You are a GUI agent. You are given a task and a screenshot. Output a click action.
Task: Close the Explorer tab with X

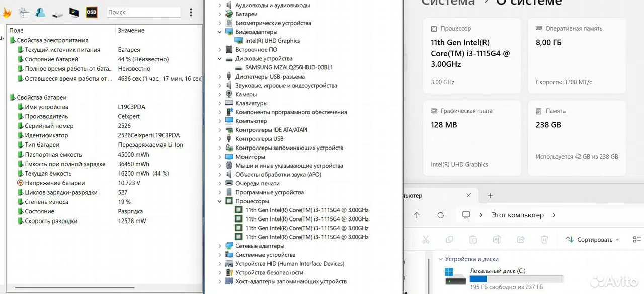(468, 196)
